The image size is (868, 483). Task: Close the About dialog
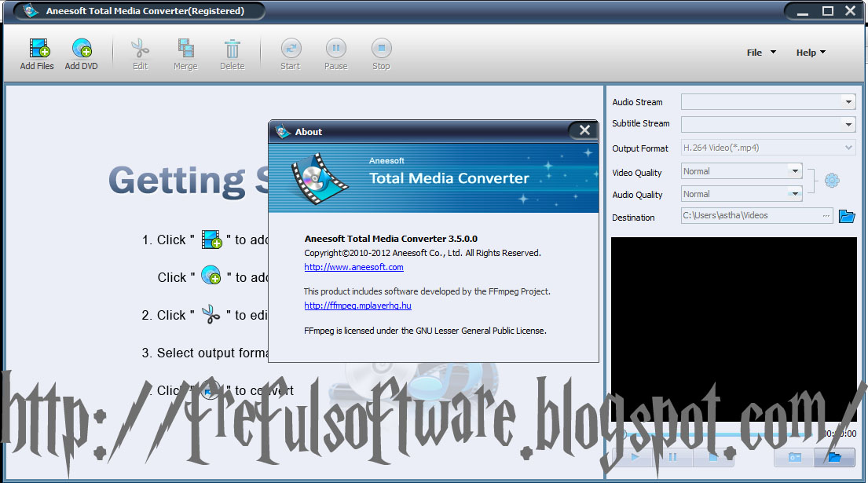[584, 130]
